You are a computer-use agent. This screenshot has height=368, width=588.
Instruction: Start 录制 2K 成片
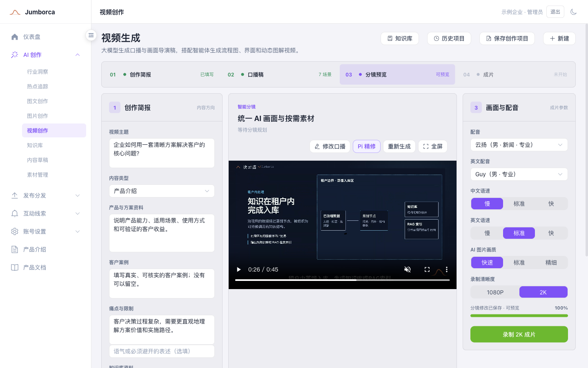[519, 334]
